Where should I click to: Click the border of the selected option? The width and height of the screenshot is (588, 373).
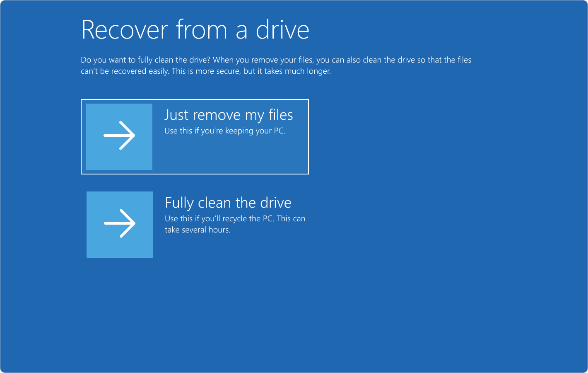click(x=195, y=99)
